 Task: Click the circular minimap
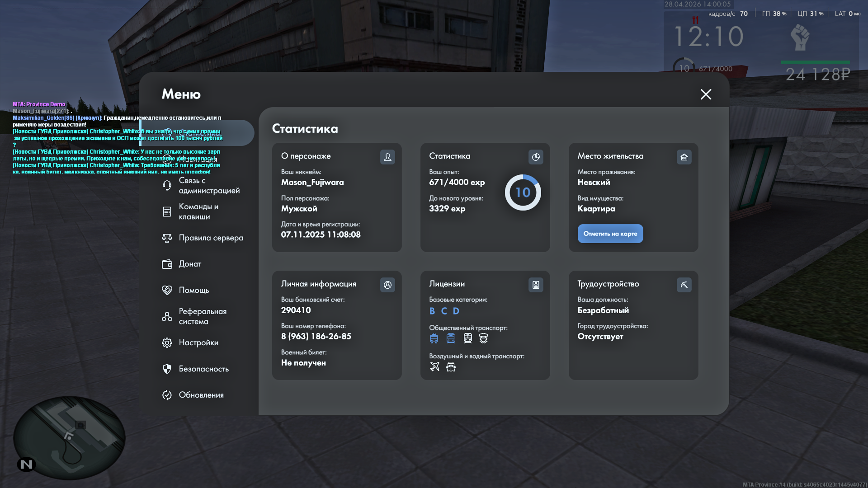coord(69,438)
